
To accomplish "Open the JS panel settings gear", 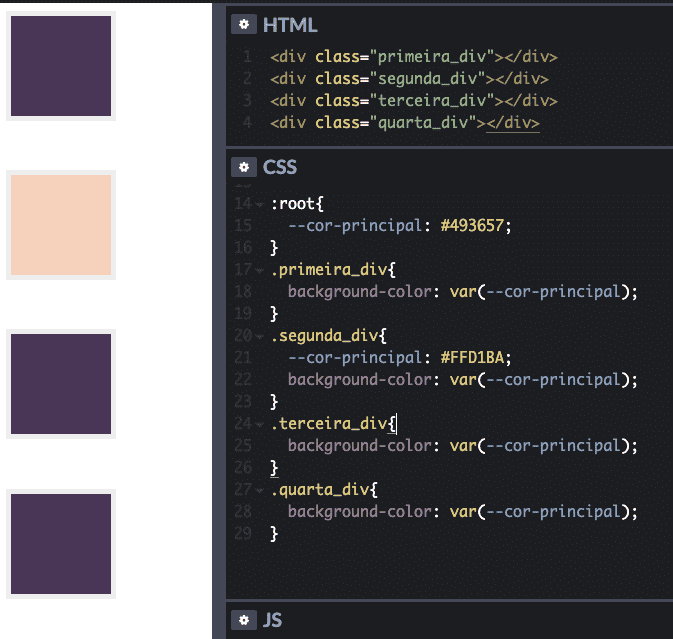I will (243, 620).
